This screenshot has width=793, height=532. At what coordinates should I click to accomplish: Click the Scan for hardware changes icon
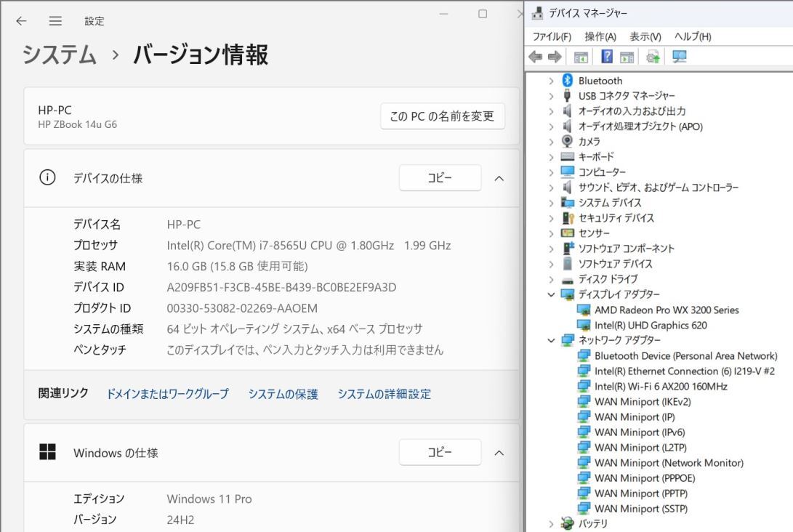(x=678, y=56)
